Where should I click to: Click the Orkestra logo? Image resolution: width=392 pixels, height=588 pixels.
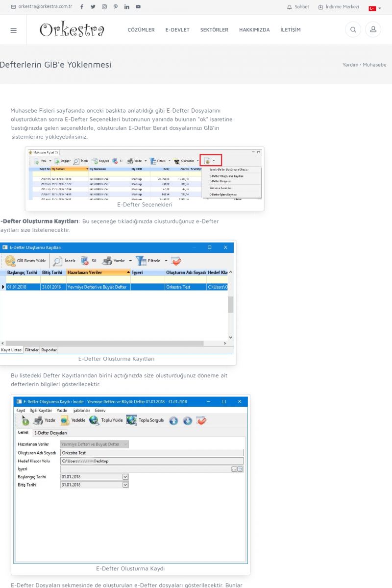[72, 30]
